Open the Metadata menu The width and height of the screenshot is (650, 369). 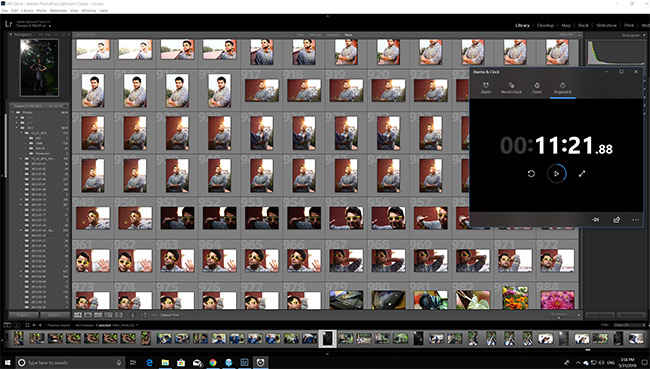point(58,10)
